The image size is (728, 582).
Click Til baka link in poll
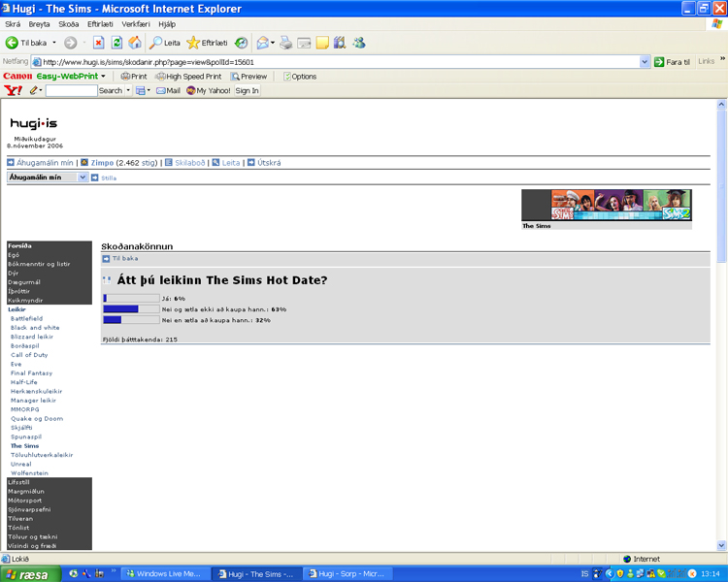pos(125,259)
